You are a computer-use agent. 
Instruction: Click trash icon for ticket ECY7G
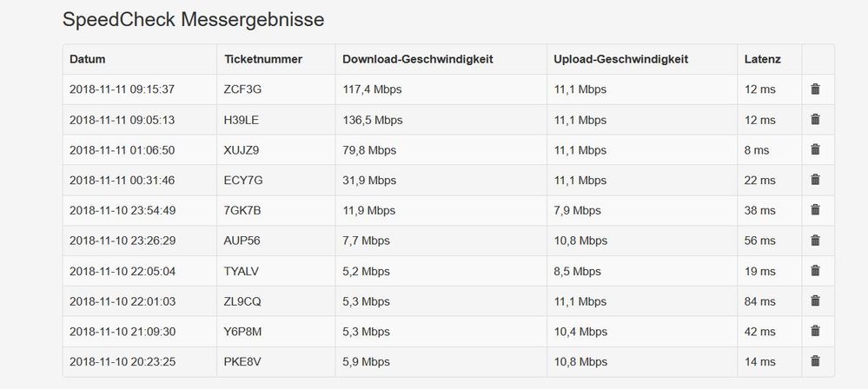pyautogui.click(x=815, y=180)
